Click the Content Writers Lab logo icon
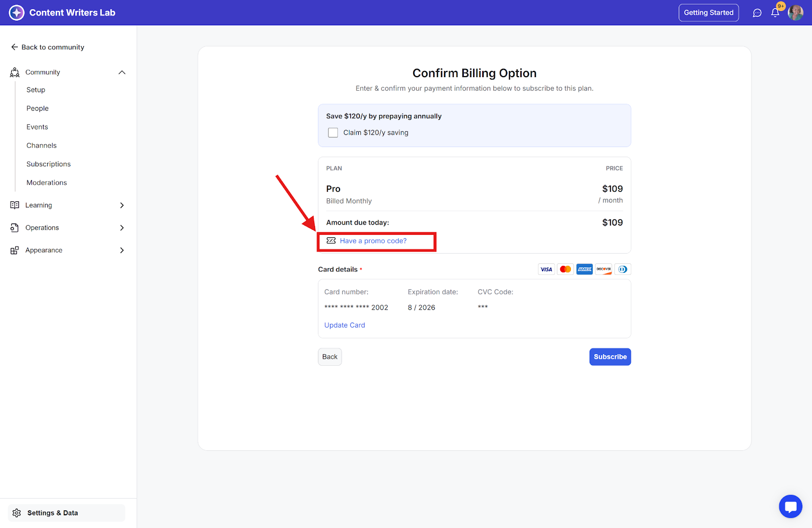The height and width of the screenshot is (528, 812). (x=17, y=13)
